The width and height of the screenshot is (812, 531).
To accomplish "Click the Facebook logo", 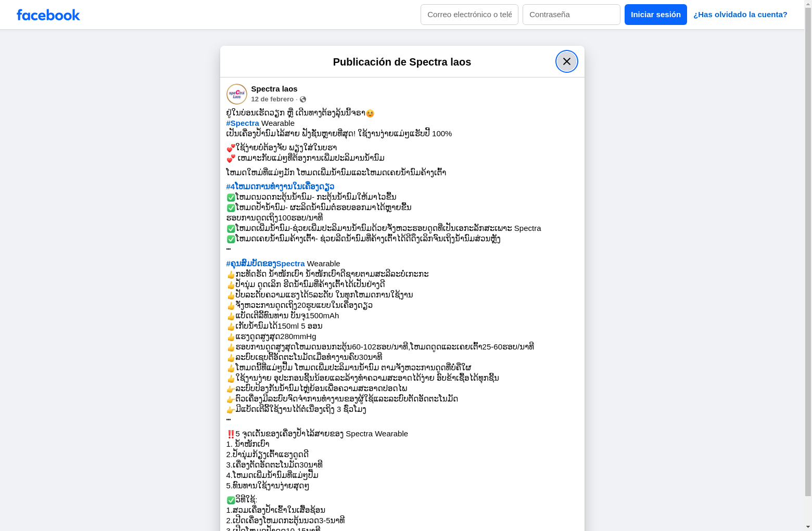I will click(48, 15).
